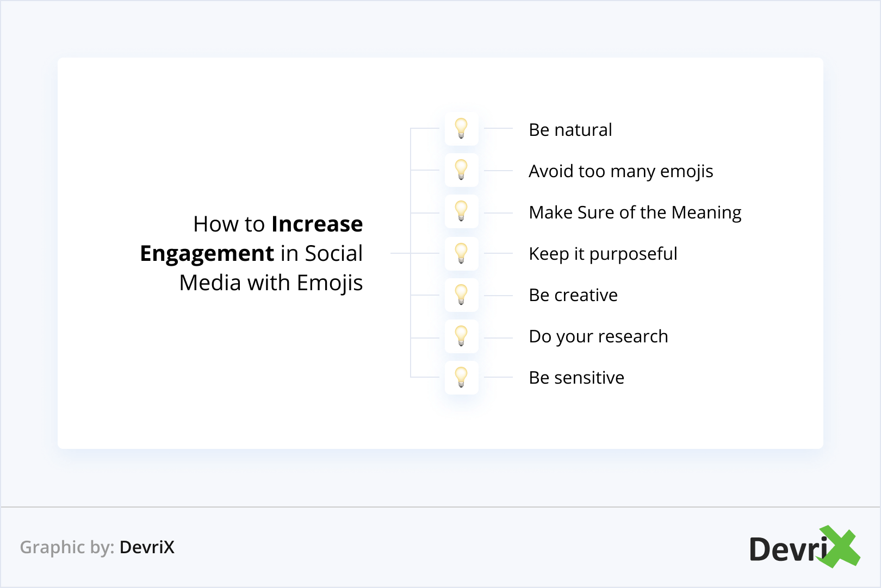This screenshot has height=588, width=881.
Task: Select 'Avoid too many emojis' text
Action: click(621, 171)
